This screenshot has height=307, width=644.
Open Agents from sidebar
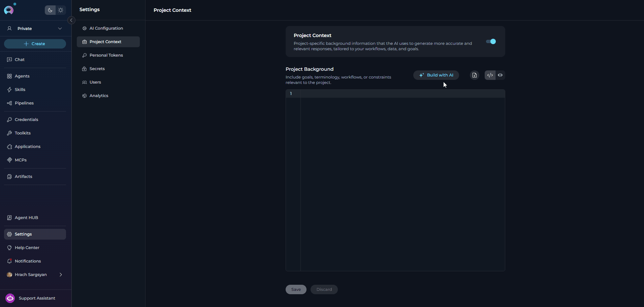(35, 76)
